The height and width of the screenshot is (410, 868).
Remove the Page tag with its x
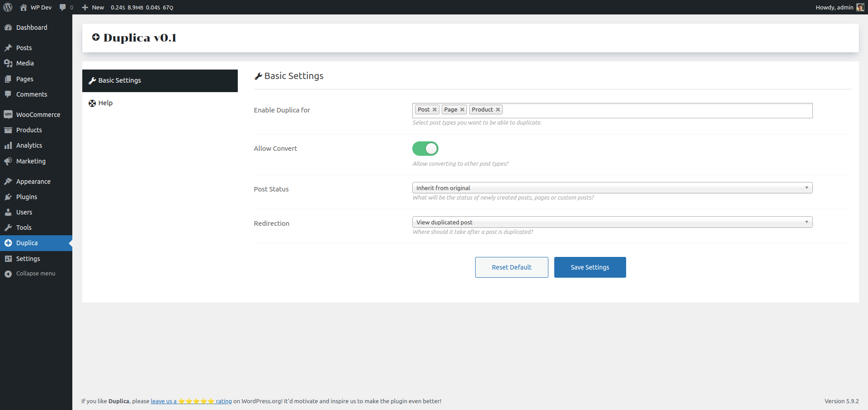click(x=462, y=110)
